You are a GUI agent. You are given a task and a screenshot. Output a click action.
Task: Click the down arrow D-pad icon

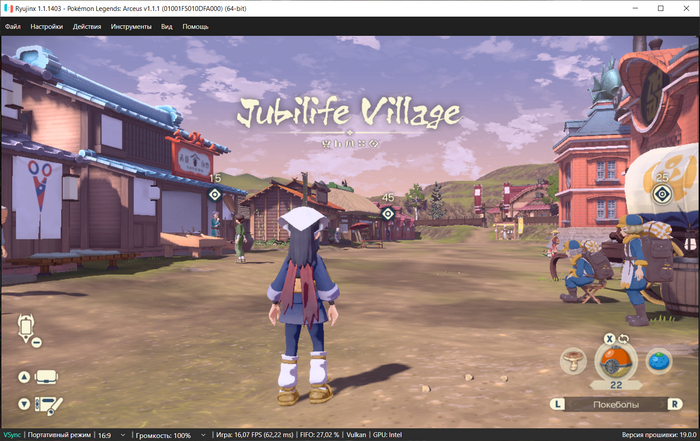point(24,404)
